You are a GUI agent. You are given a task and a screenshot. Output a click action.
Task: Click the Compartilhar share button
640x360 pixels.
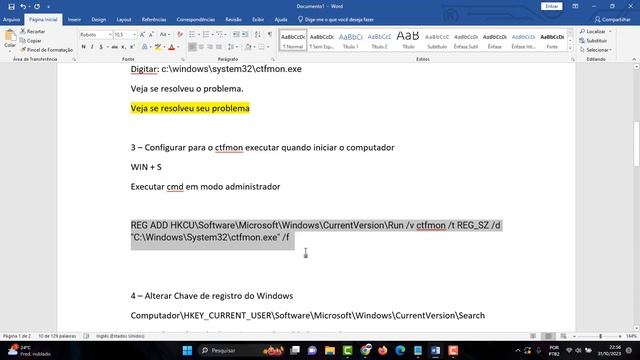point(613,20)
